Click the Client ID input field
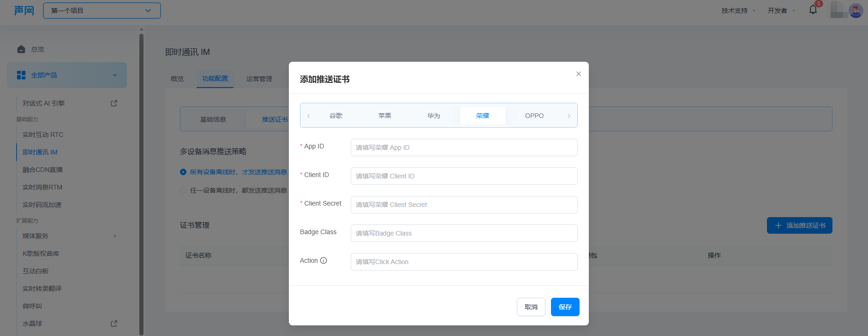This screenshot has width=868, height=336. point(464,176)
